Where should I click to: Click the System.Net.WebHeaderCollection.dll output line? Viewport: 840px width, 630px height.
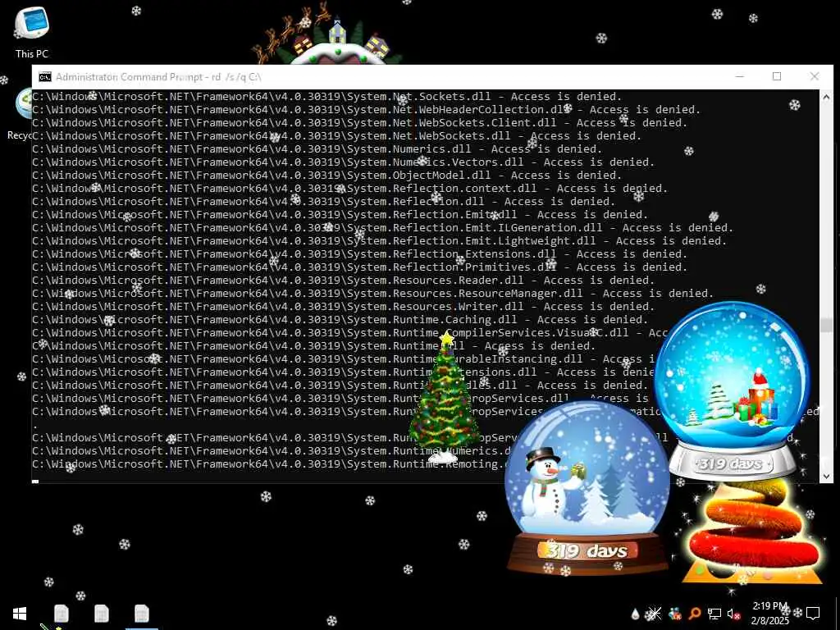367,109
